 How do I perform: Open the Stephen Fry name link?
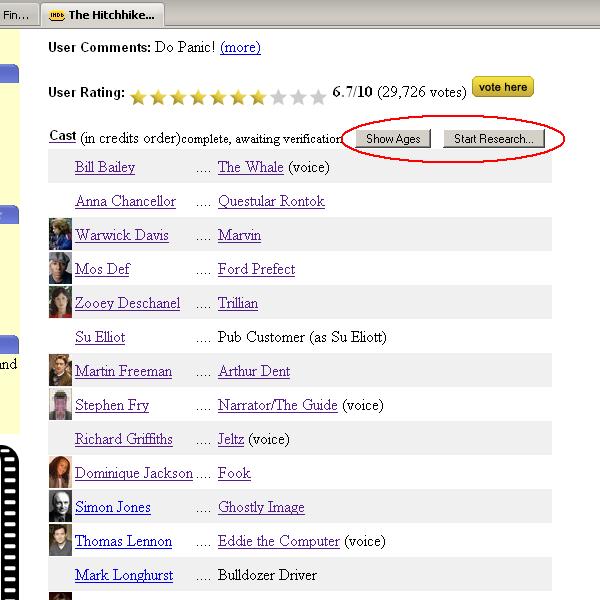tap(112, 405)
